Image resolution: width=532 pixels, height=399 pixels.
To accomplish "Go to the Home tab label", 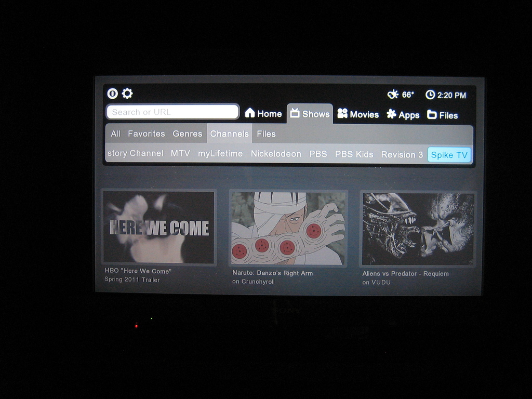I will click(x=270, y=114).
